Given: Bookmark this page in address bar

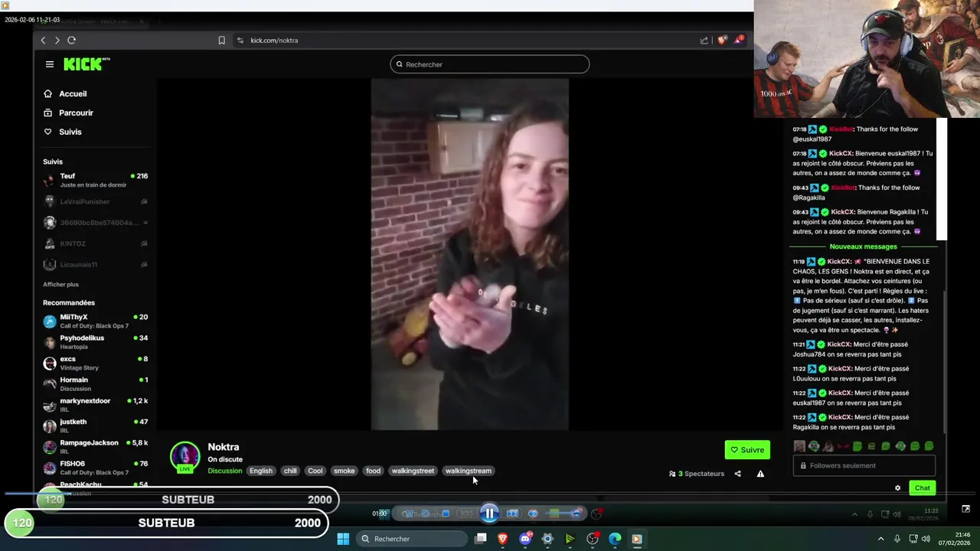Looking at the screenshot, I should click(222, 41).
